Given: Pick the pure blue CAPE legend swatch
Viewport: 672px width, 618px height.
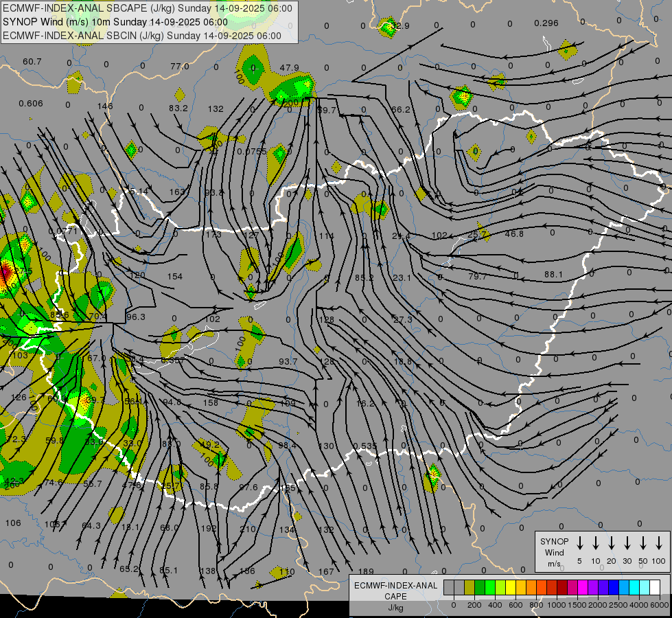Looking at the screenshot, I should coord(613,588).
